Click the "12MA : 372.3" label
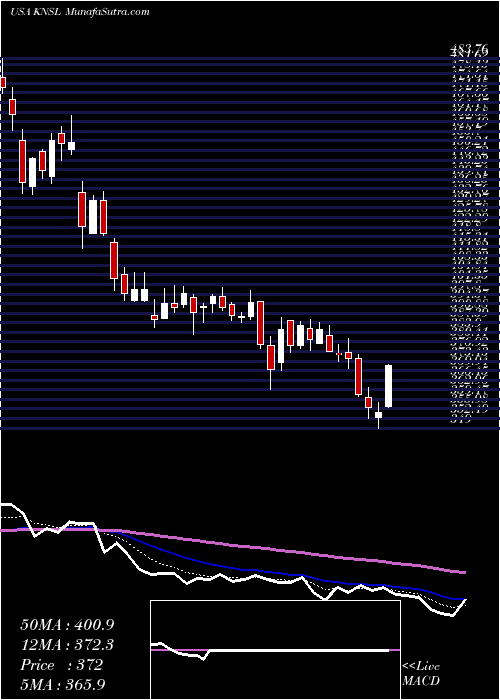Image resolution: width=500 pixels, height=700 pixels. 67,645
